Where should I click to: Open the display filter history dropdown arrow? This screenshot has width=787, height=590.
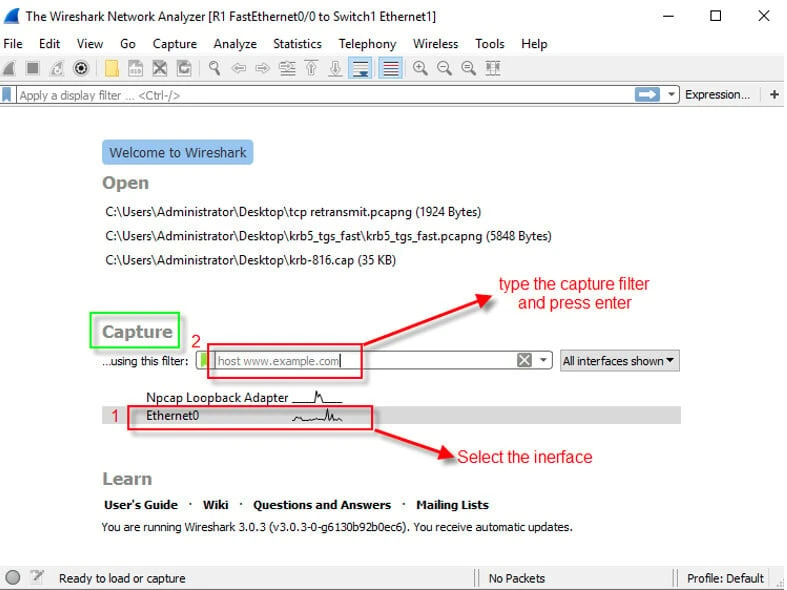672,94
